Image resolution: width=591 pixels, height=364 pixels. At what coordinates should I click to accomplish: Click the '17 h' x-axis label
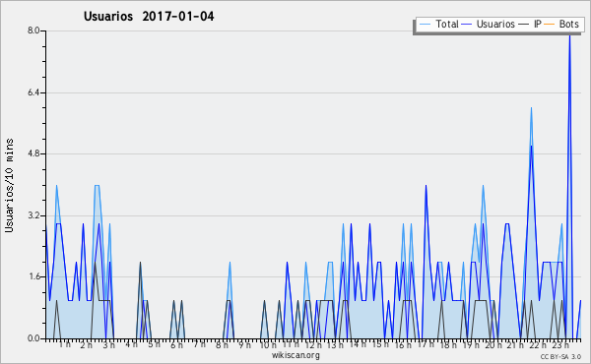(426, 344)
